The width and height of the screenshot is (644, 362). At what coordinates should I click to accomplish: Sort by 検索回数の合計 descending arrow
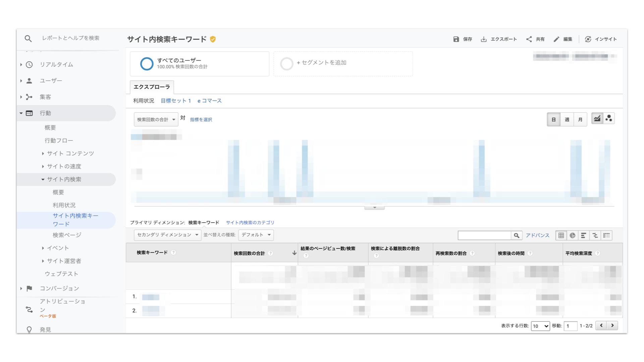click(x=294, y=253)
